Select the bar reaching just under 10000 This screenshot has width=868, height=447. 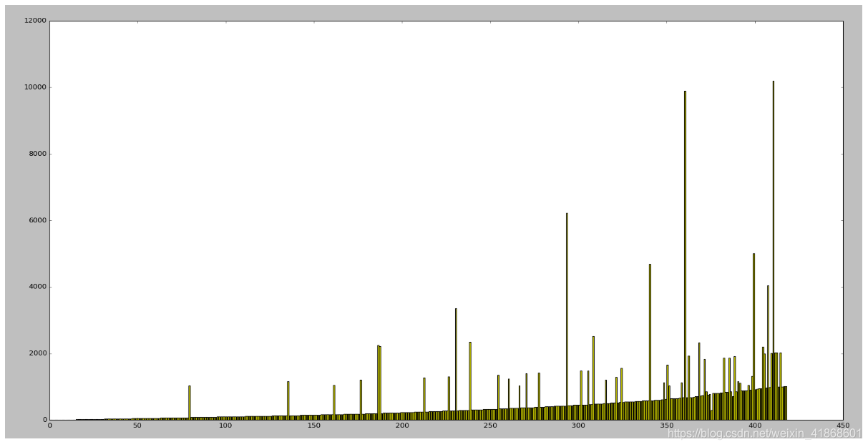click(x=685, y=255)
